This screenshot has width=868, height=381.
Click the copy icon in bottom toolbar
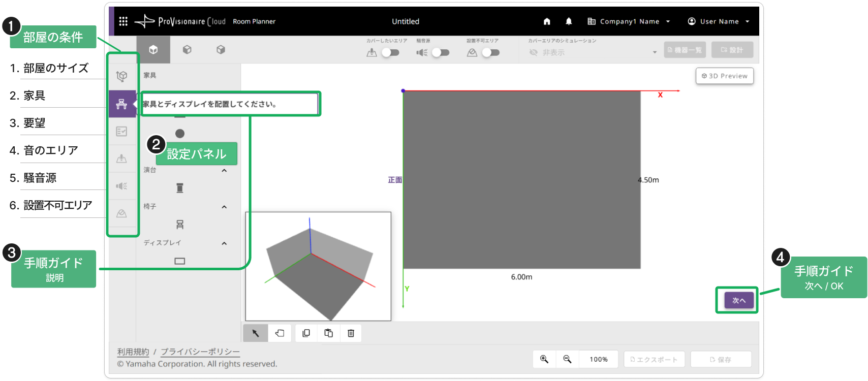(306, 333)
